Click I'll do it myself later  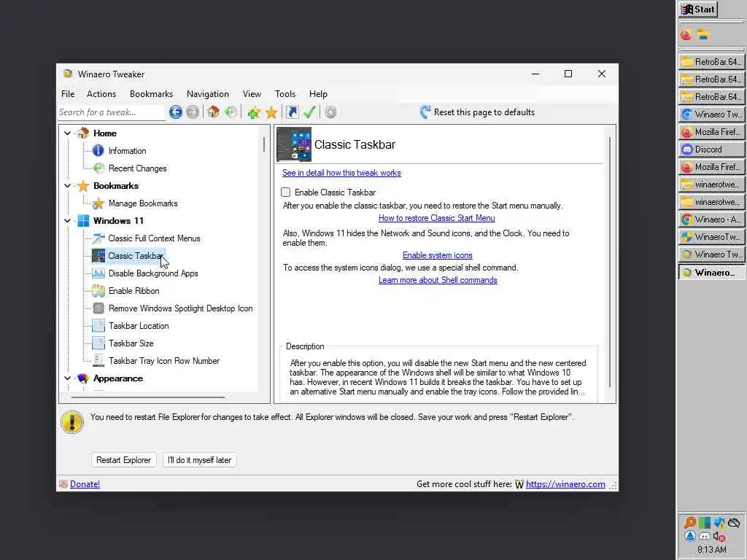tap(199, 460)
